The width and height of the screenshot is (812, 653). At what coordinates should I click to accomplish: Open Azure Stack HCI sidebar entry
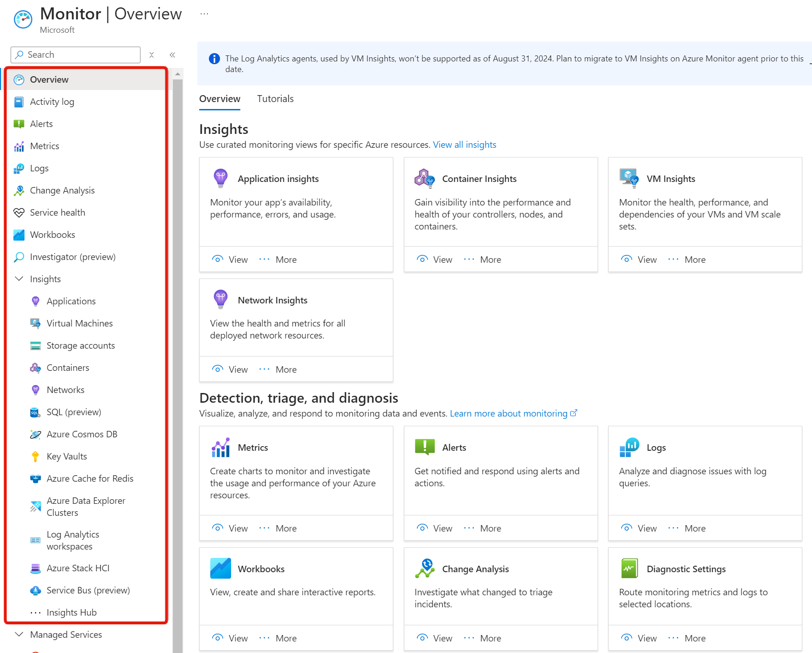(x=78, y=568)
